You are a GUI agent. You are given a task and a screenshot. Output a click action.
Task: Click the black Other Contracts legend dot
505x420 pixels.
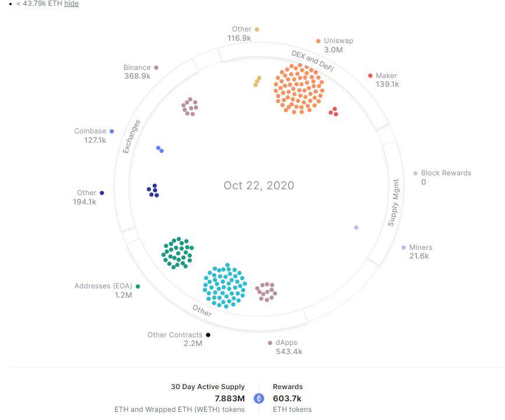[208, 335]
